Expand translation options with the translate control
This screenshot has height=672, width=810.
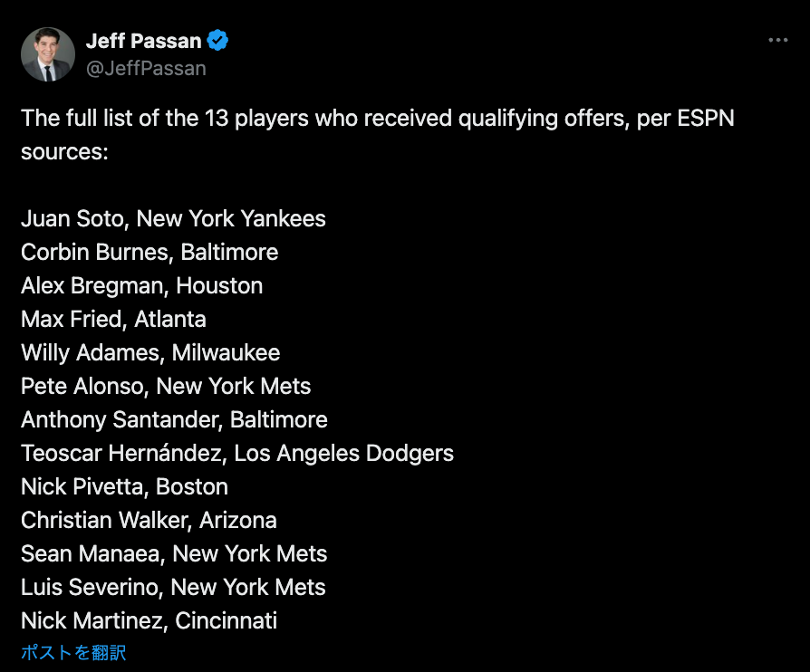pyautogui.click(x=72, y=652)
